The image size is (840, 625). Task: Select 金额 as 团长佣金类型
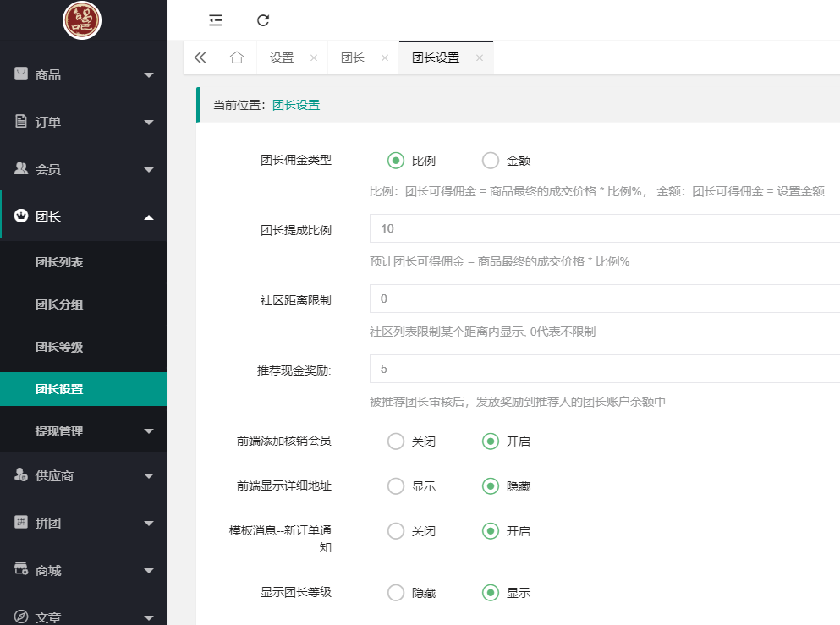pos(490,160)
